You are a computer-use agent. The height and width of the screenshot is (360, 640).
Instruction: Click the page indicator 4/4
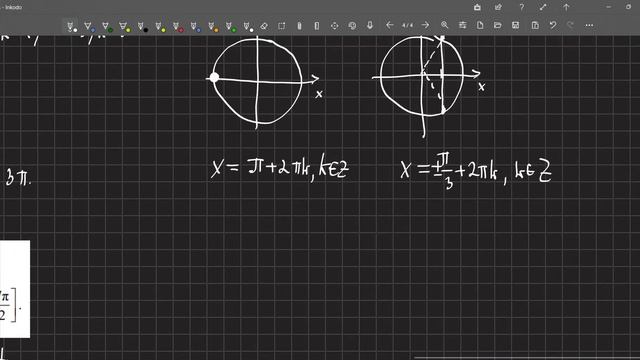coord(407,25)
